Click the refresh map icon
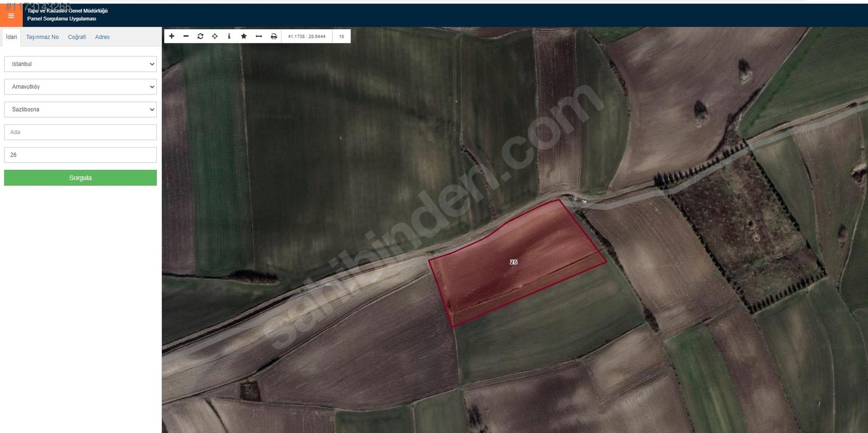Image resolution: width=868 pixels, height=433 pixels. 200,36
